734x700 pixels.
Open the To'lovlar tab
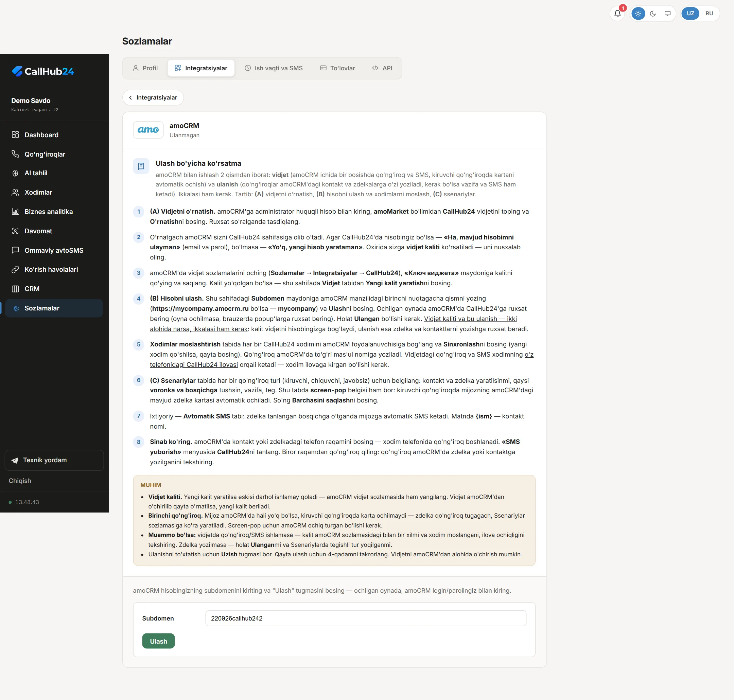click(x=337, y=68)
